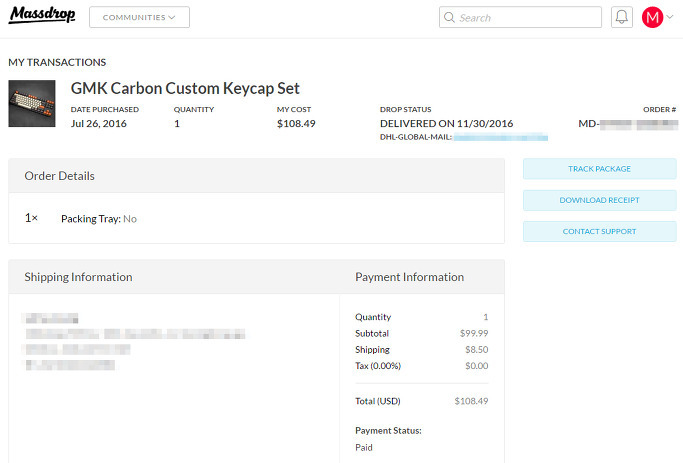Click the DHL-Global-Mail tracking number
Viewport: 683px width, 463px height.
coord(500,137)
